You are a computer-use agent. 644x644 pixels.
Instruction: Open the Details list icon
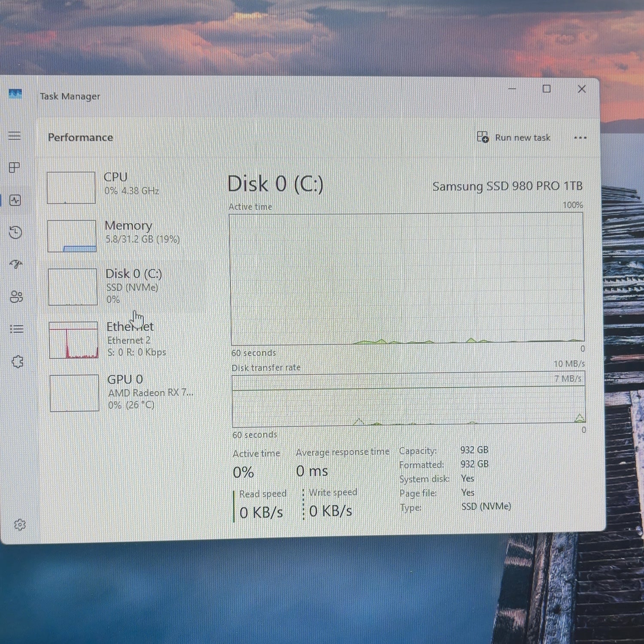(x=17, y=329)
